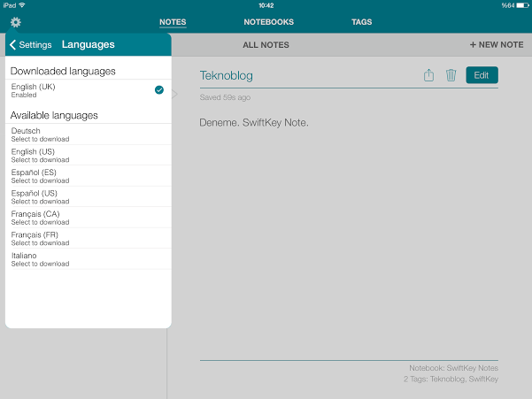Tap the Languages panel title
This screenshot has width=532, height=399.
(x=89, y=44)
